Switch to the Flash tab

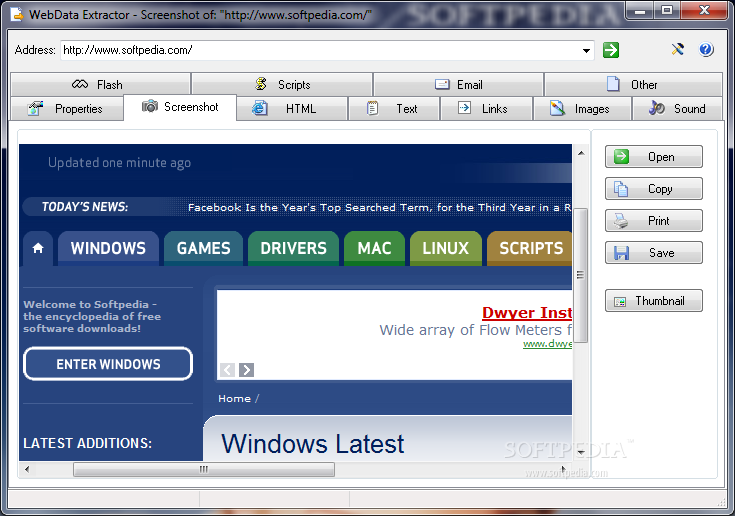(100, 84)
